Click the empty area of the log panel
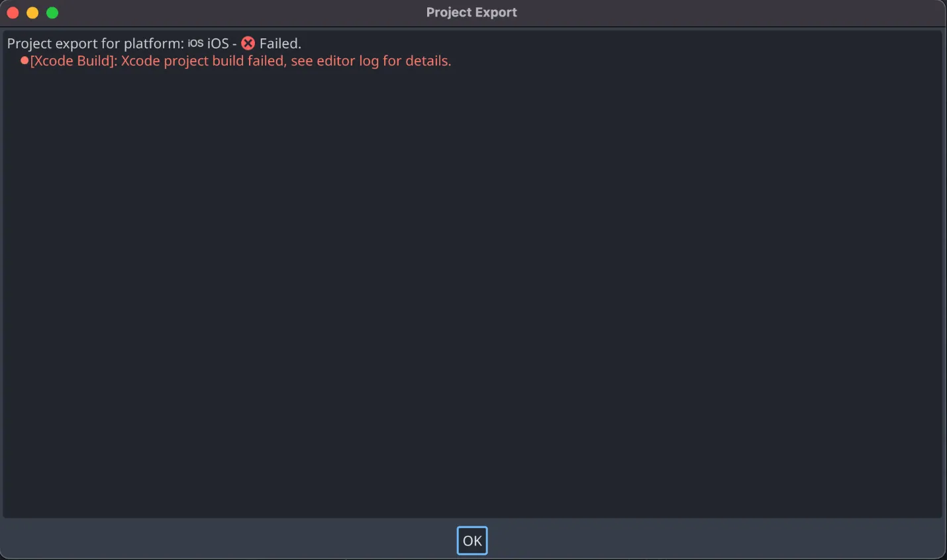 (472, 291)
